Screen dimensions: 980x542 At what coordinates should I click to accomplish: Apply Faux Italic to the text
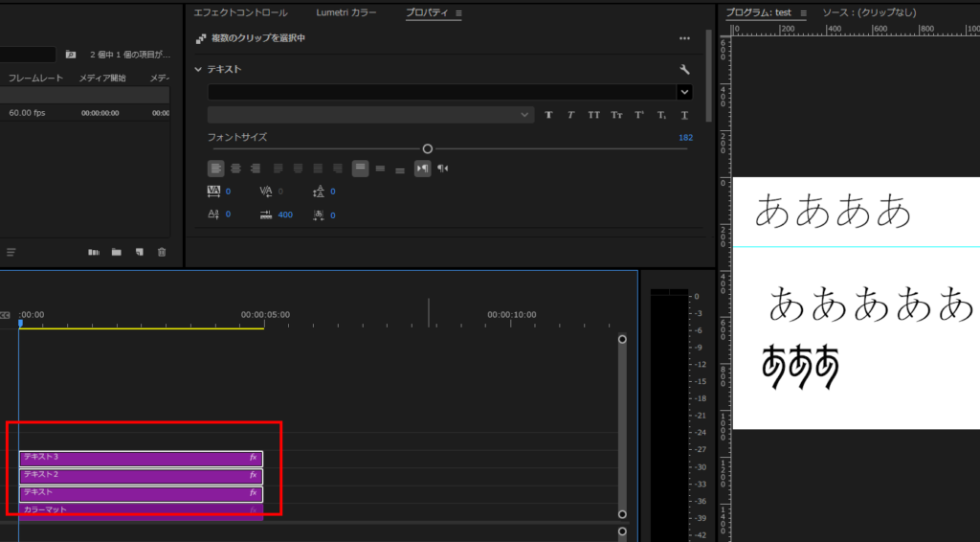click(571, 115)
